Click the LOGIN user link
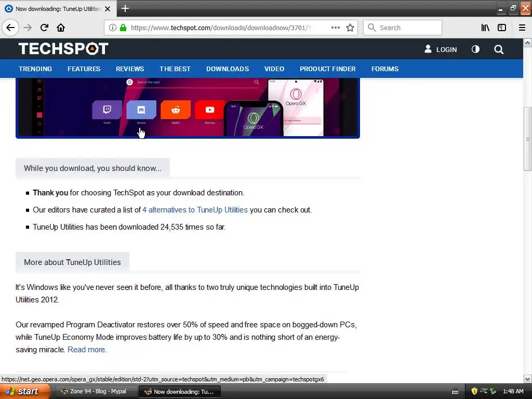Image resolution: width=532 pixels, height=399 pixels. (x=441, y=49)
